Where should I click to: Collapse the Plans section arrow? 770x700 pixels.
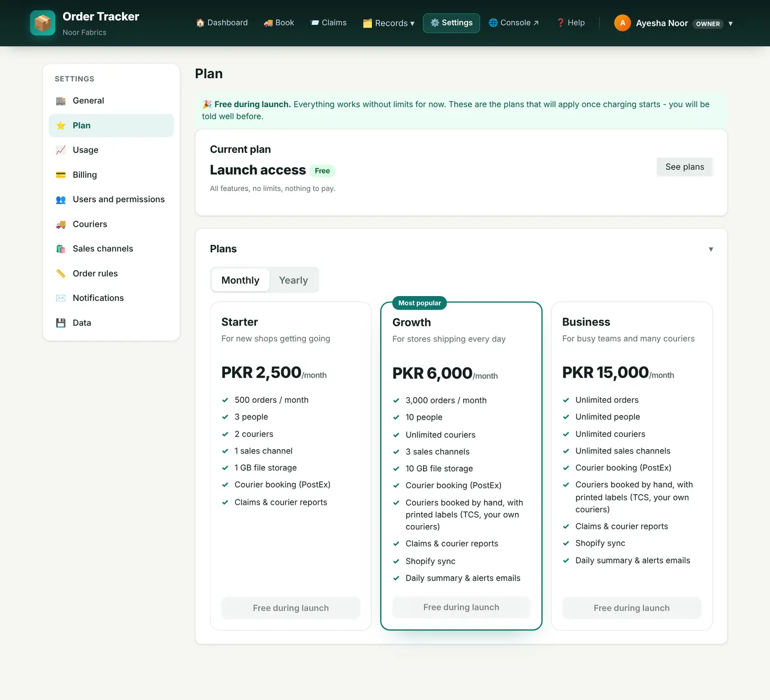(711, 249)
